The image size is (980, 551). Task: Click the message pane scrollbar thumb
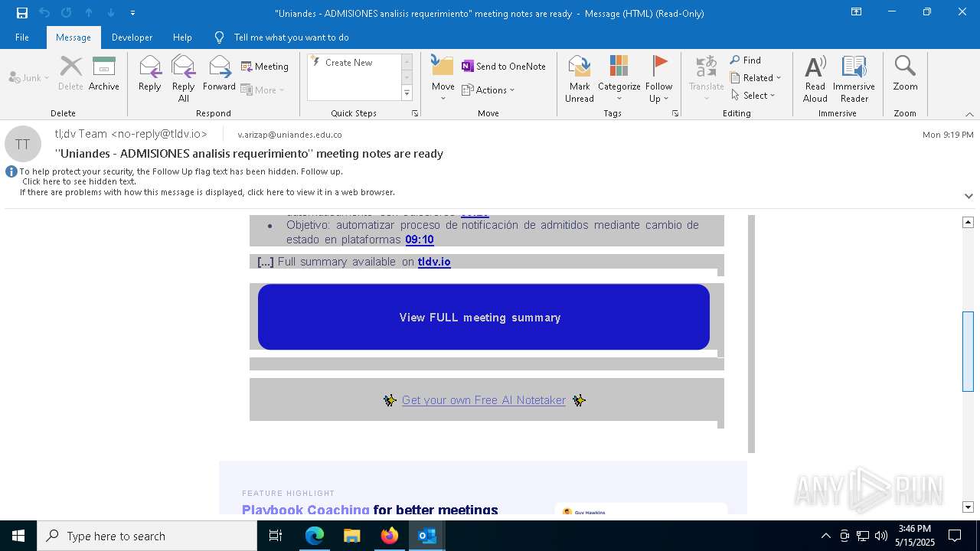coord(968,352)
